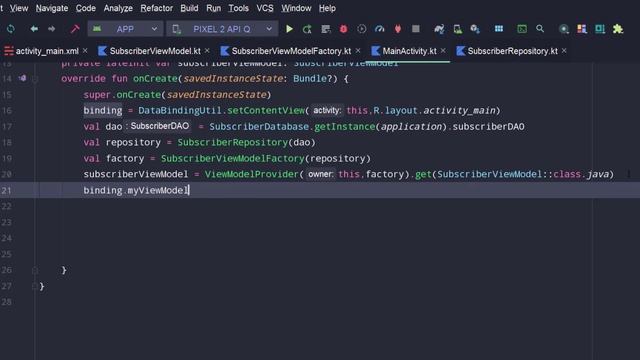Open the Help menu

click(x=327, y=8)
